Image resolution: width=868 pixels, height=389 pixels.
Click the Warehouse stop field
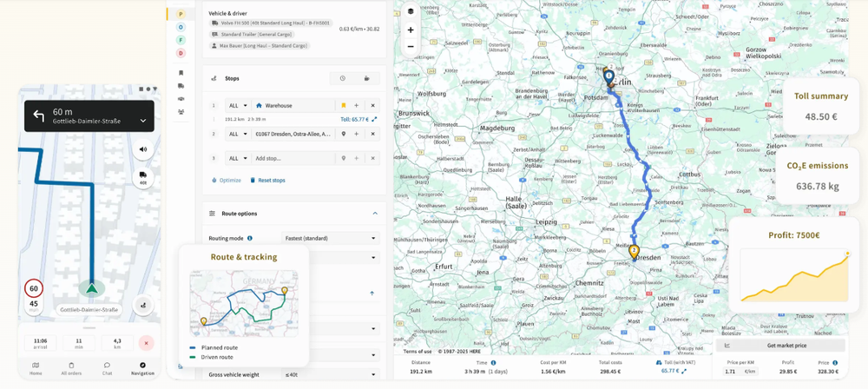pos(293,105)
